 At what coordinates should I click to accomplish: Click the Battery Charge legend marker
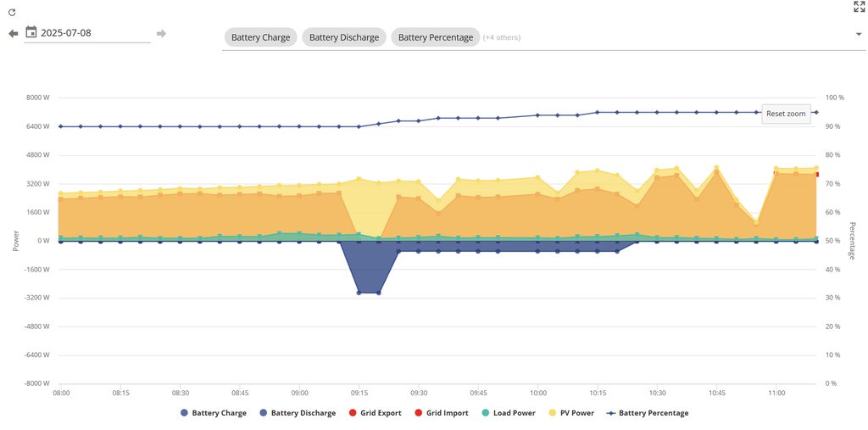click(x=185, y=413)
